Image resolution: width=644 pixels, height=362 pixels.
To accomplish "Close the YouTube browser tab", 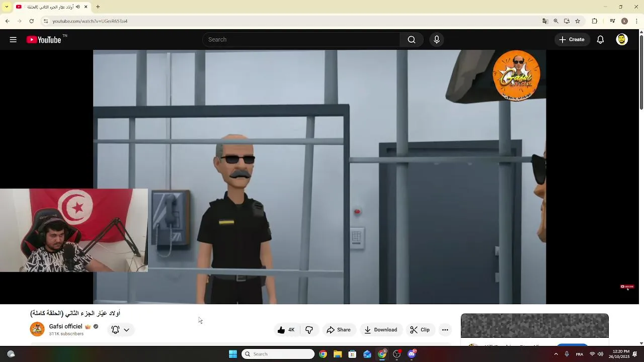I will click(86, 7).
